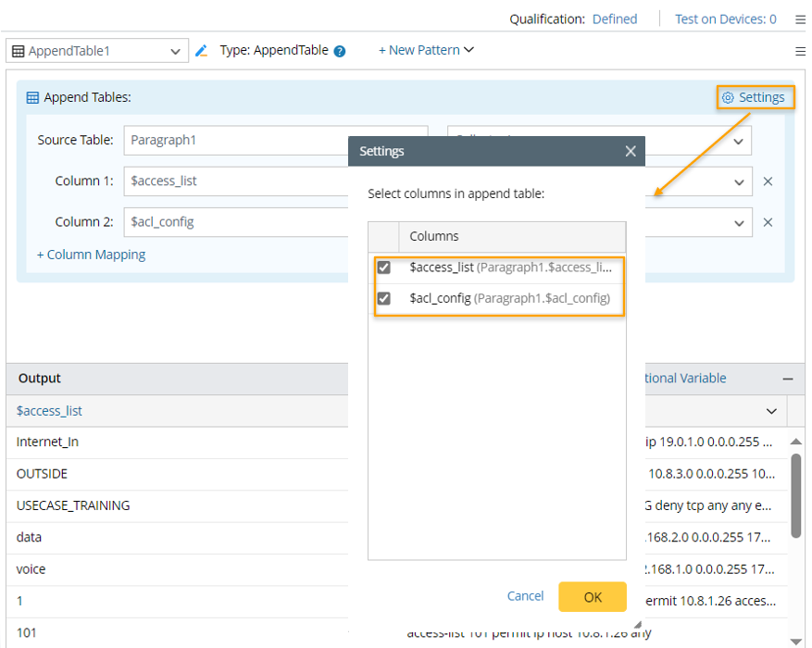The image size is (812, 648).
Task: Click the blue help icon next to Type: AppendTable
Action: tap(340, 52)
